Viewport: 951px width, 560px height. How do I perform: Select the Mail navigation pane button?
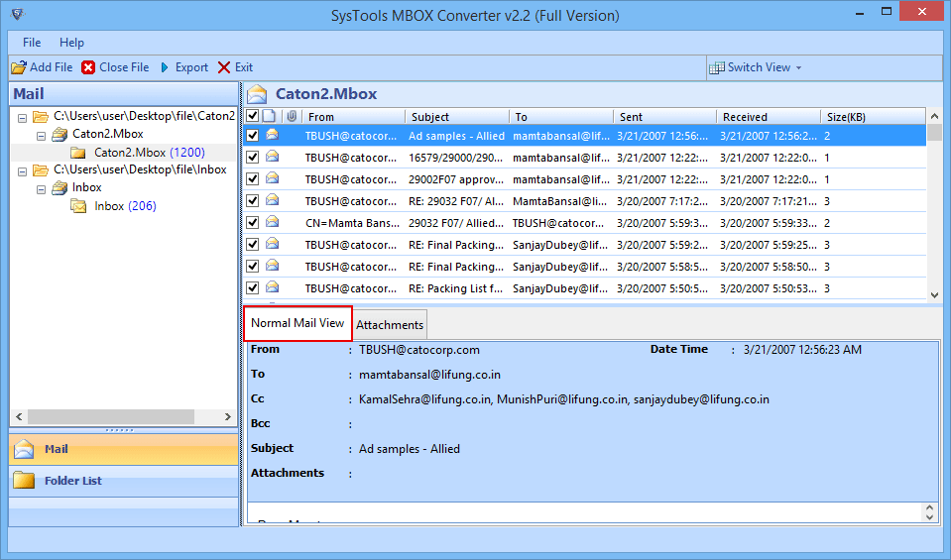point(124,449)
